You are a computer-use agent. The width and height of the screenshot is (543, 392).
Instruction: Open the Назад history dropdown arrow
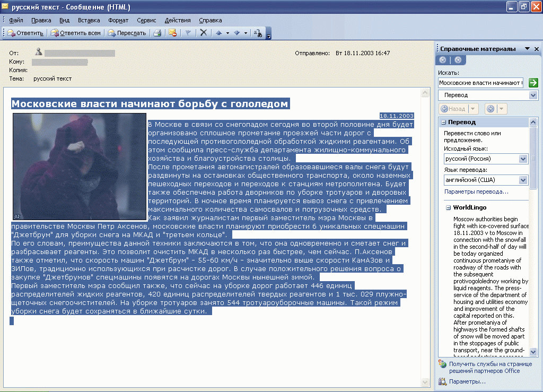(x=473, y=109)
